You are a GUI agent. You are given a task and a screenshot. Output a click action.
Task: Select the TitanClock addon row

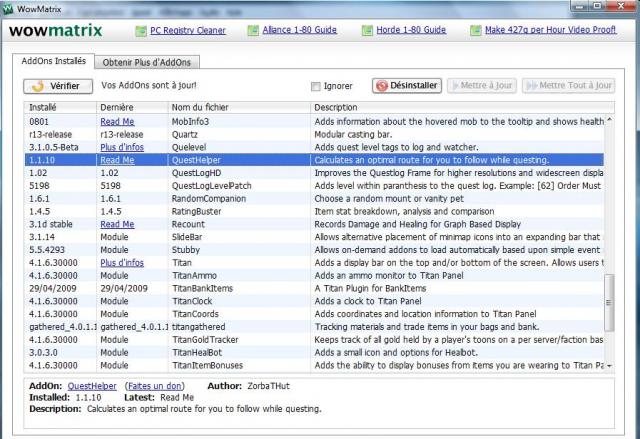click(x=314, y=301)
